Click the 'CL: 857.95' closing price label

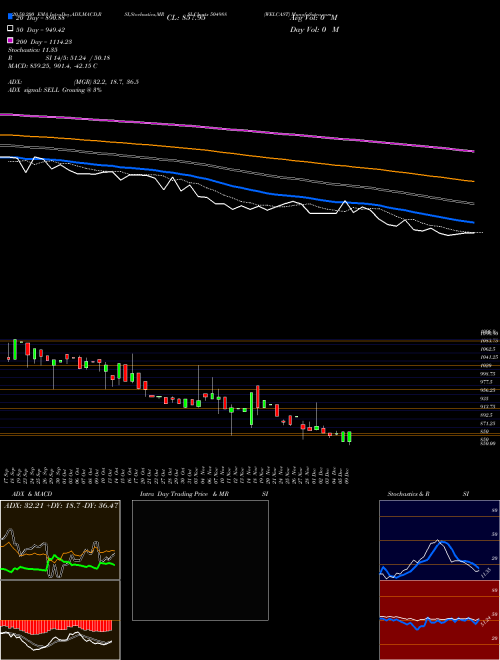tap(186, 18)
